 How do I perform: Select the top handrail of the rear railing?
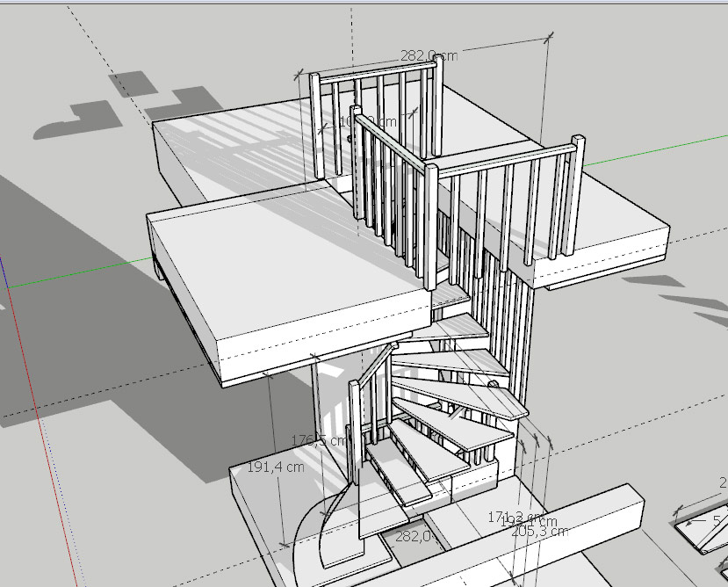(374, 72)
